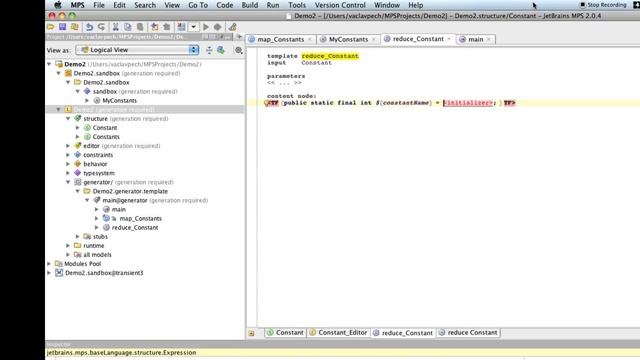
Task: Select the Constant_Editor bottom tab
Action: tap(338, 333)
